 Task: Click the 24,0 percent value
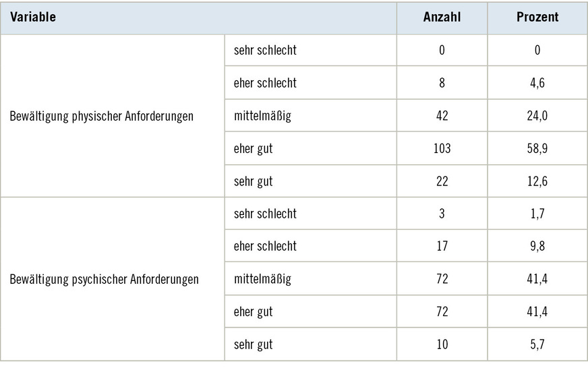click(537, 116)
